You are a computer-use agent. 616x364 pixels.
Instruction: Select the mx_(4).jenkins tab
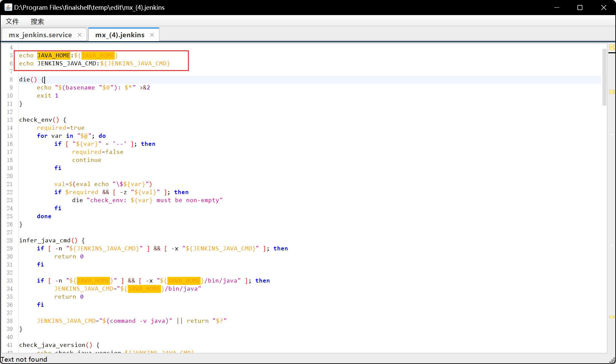[x=120, y=35]
